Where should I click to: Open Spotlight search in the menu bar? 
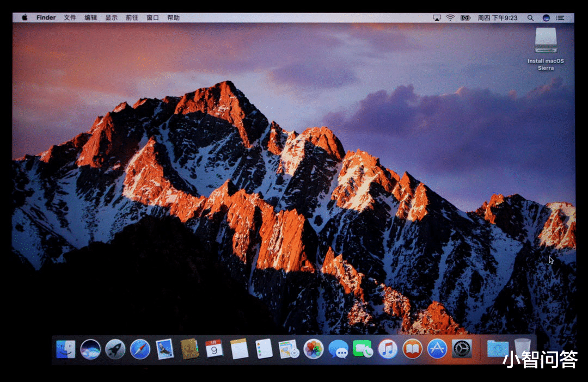530,17
